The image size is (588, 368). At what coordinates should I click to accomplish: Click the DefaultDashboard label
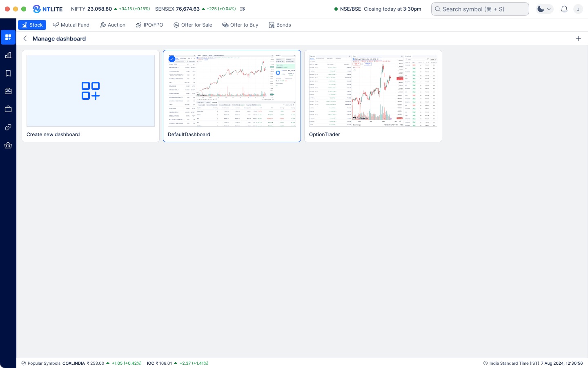pos(189,135)
